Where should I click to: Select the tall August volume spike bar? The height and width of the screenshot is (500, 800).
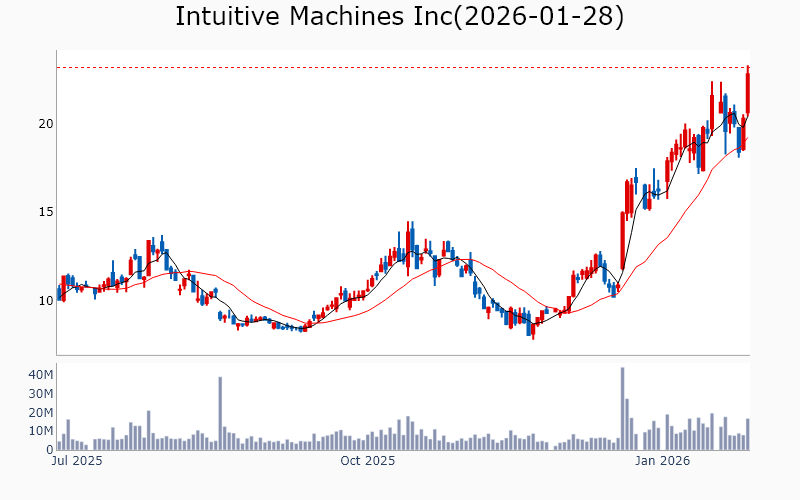220,414
